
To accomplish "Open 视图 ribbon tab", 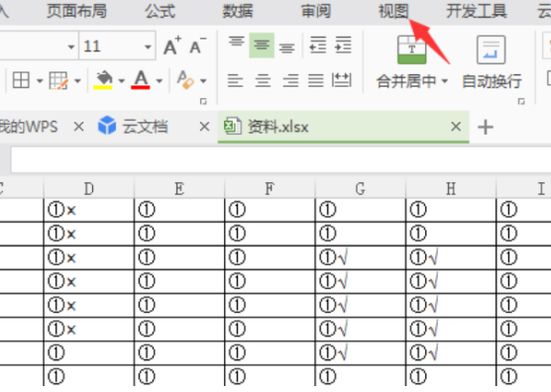I will click(x=393, y=11).
